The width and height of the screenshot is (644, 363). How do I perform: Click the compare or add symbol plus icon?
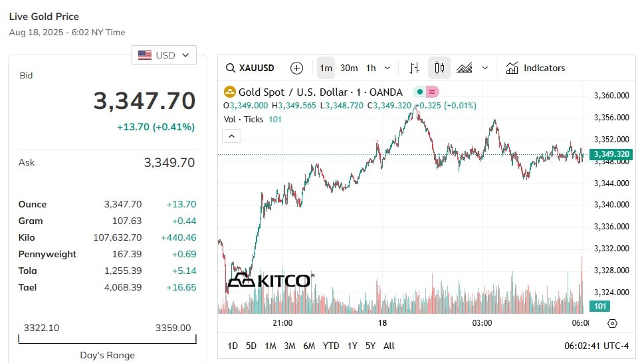(296, 68)
